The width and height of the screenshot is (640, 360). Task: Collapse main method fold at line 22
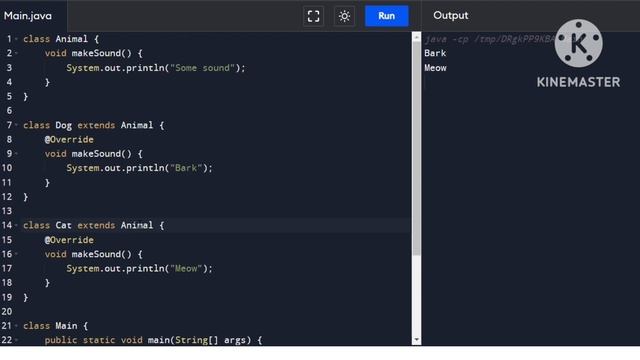17,340
